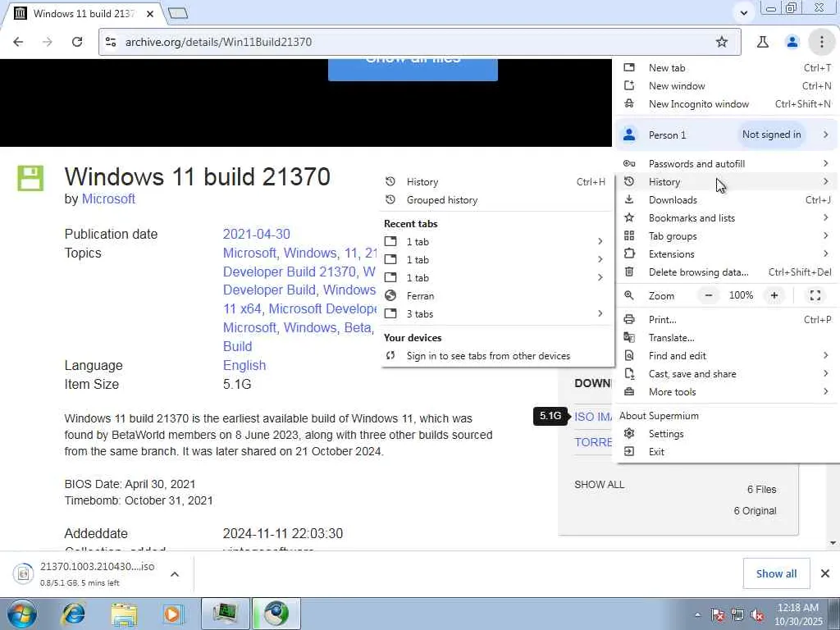Click the SHOW ALL files link

click(599, 484)
